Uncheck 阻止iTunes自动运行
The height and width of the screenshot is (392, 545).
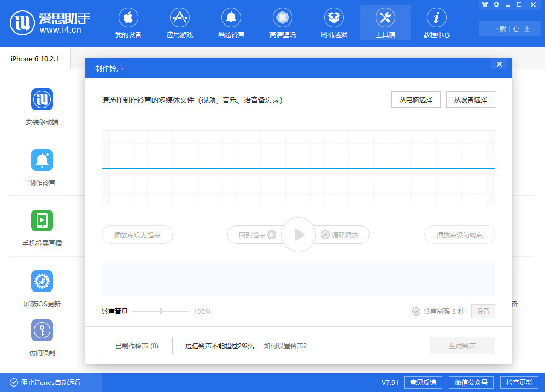click(12, 382)
